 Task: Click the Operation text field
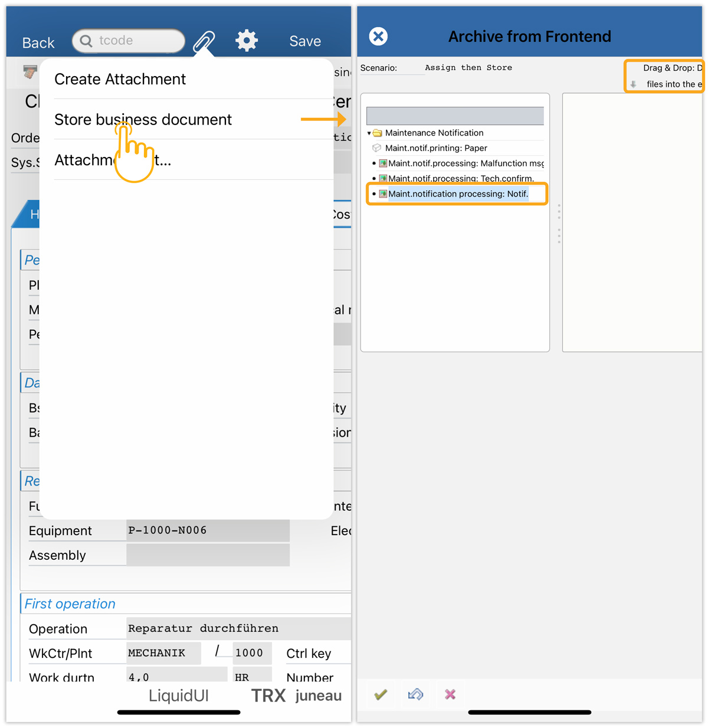(238, 628)
